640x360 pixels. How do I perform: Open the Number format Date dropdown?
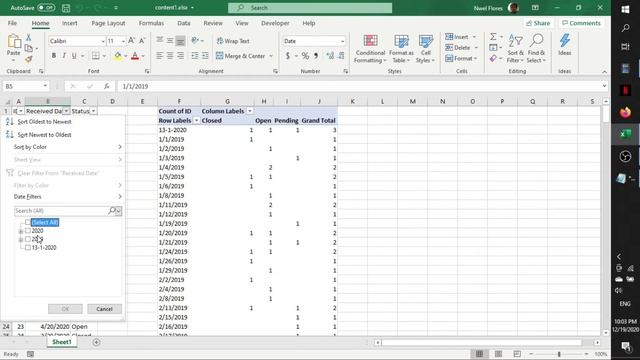(x=342, y=41)
